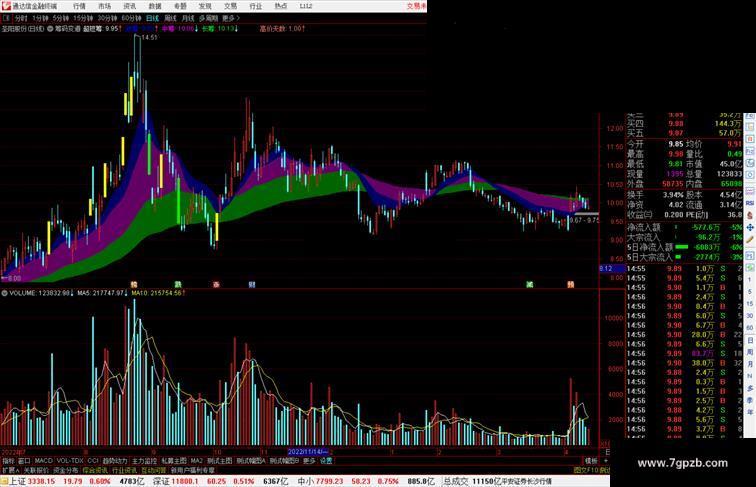This screenshot has height=487, width=756.
Task: Click the 指标 tab at bottom left
Action: 9,461
